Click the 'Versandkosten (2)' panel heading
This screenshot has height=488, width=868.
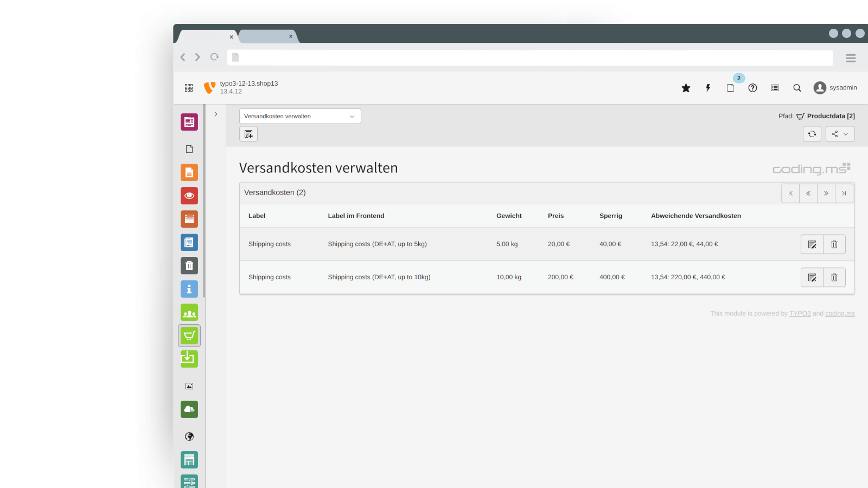[x=275, y=192]
